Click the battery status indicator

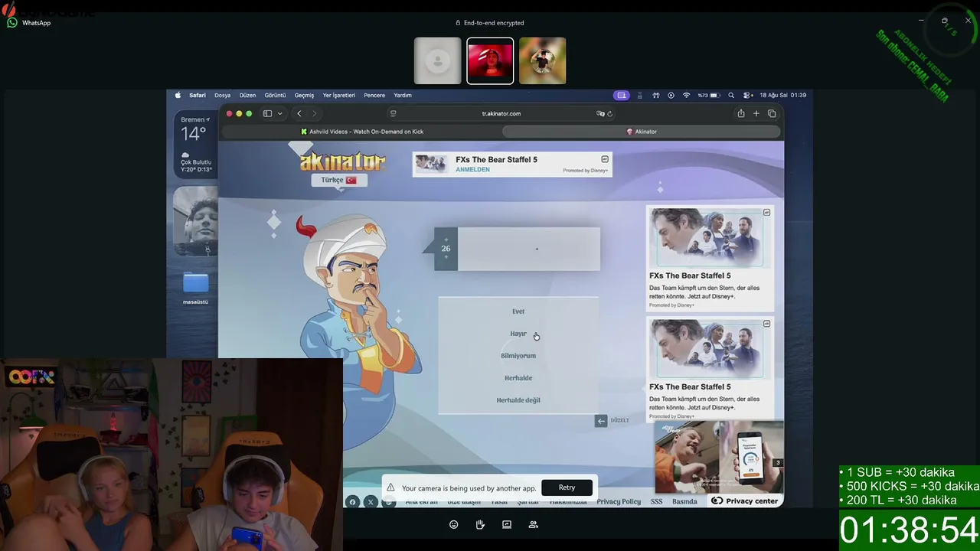click(709, 96)
